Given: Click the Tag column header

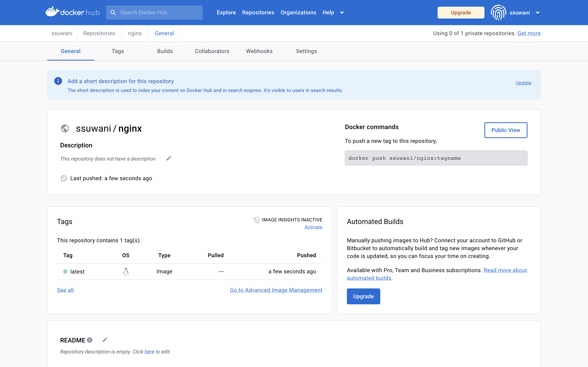Looking at the screenshot, I should 68,255.
